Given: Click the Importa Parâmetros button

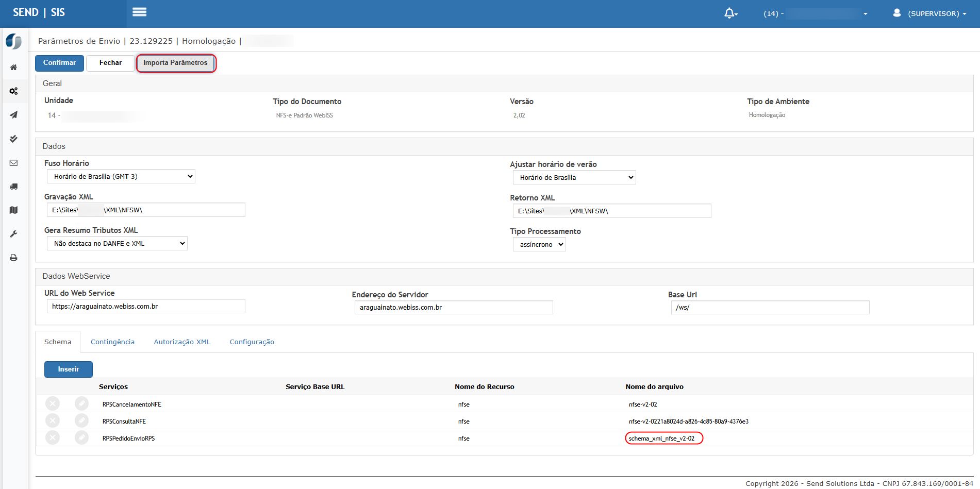Looking at the screenshot, I should pyautogui.click(x=175, y=63).
